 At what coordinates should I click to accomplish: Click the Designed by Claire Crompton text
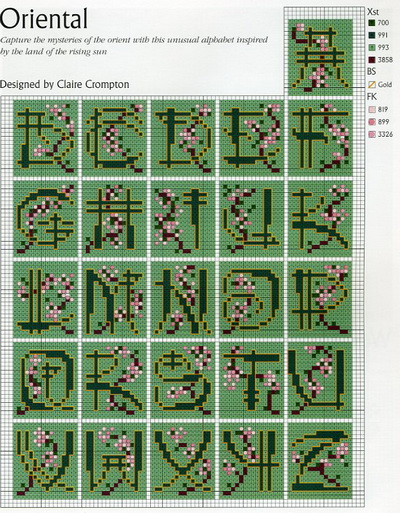pyautogui.click(x=65, y=84)
